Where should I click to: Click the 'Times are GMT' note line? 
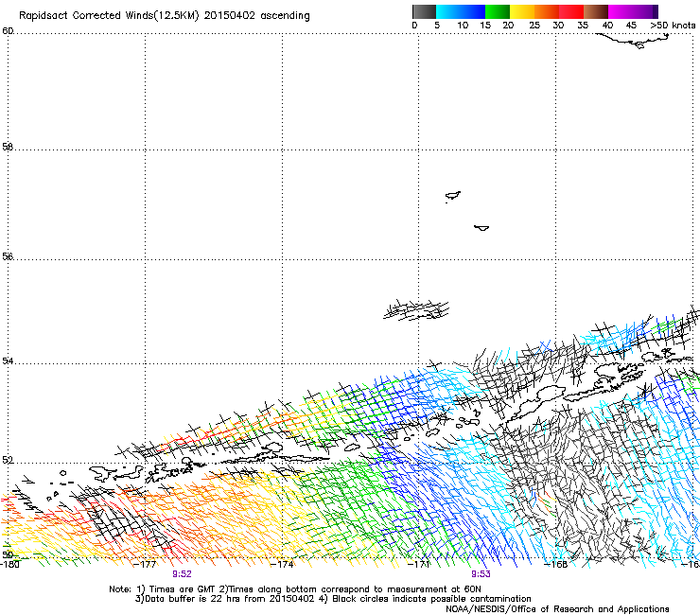pos(295,589)
